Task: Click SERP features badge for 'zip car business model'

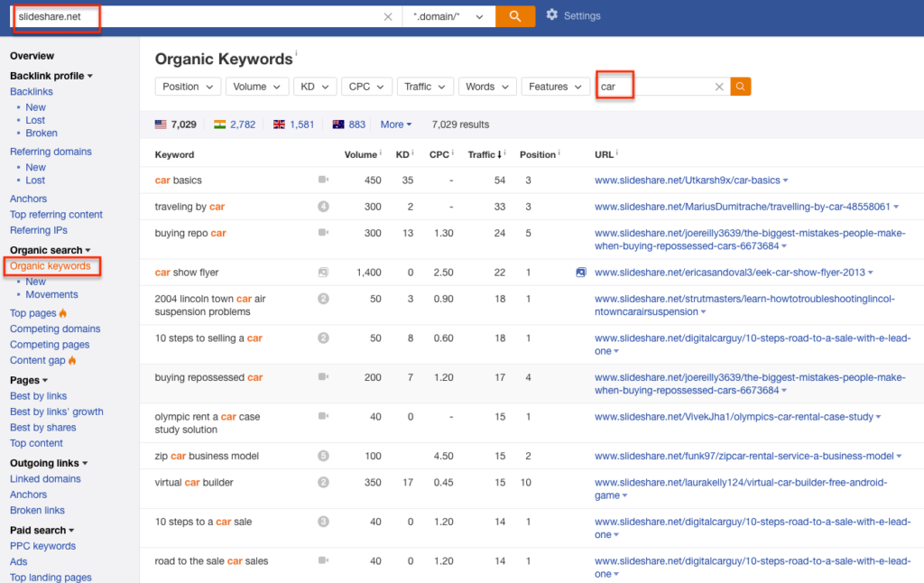Action: 324,457
